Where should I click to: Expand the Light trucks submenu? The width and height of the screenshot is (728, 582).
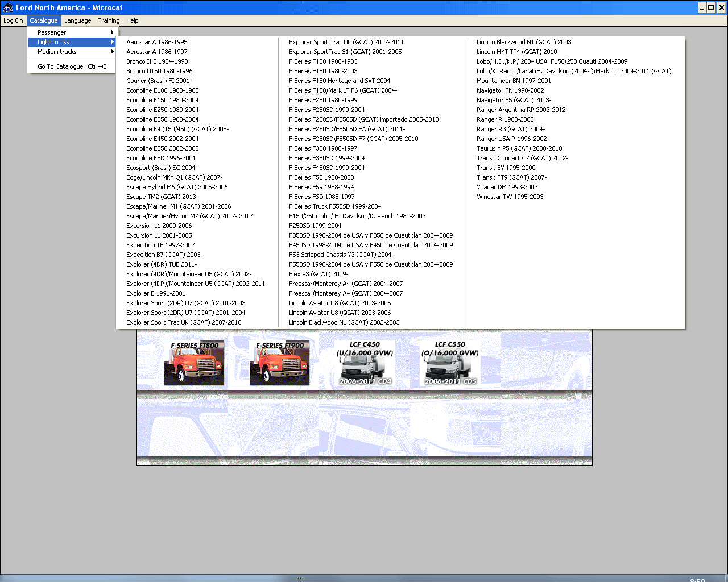coord(51,42)
